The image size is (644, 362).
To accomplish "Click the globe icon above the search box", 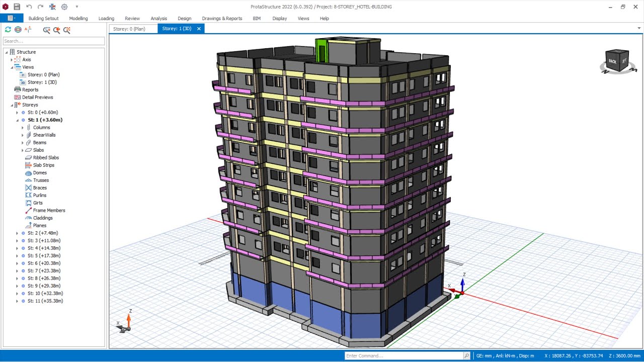I will click(18, 30).
